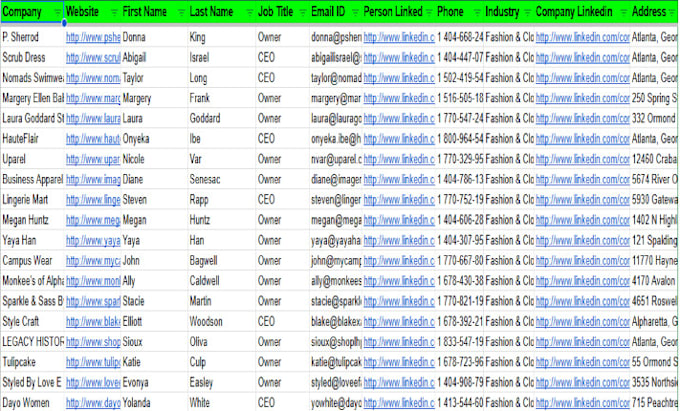This screenshot has height=411, width=680.
Task: Select address cell starting 250 Spring
Action: [x=654, y=98]
